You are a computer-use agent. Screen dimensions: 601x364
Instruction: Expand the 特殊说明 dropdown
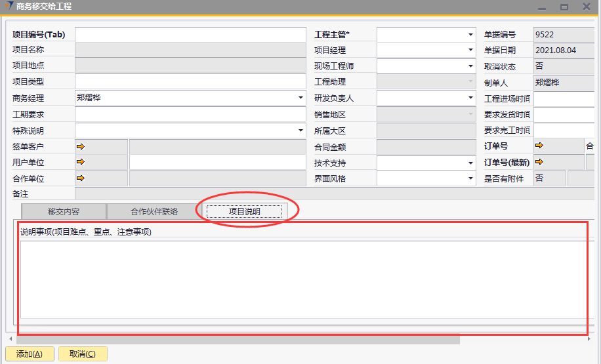click(x=300, y=131)
